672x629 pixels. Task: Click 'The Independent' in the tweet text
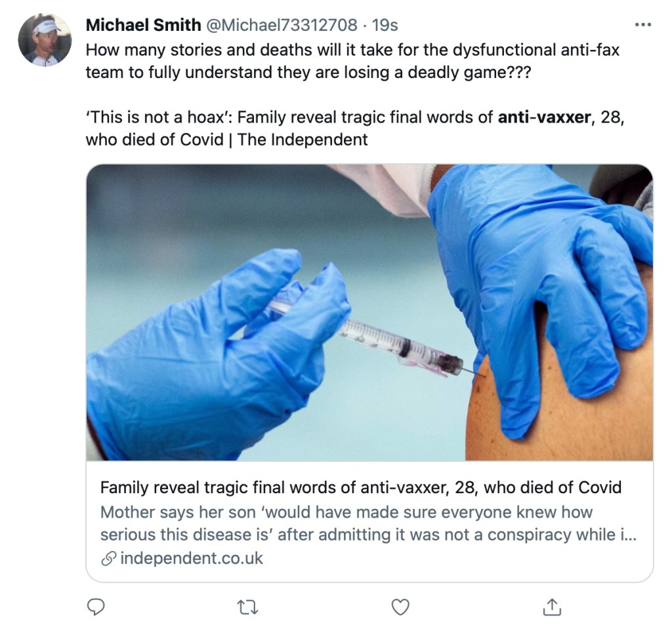[303, 140]
